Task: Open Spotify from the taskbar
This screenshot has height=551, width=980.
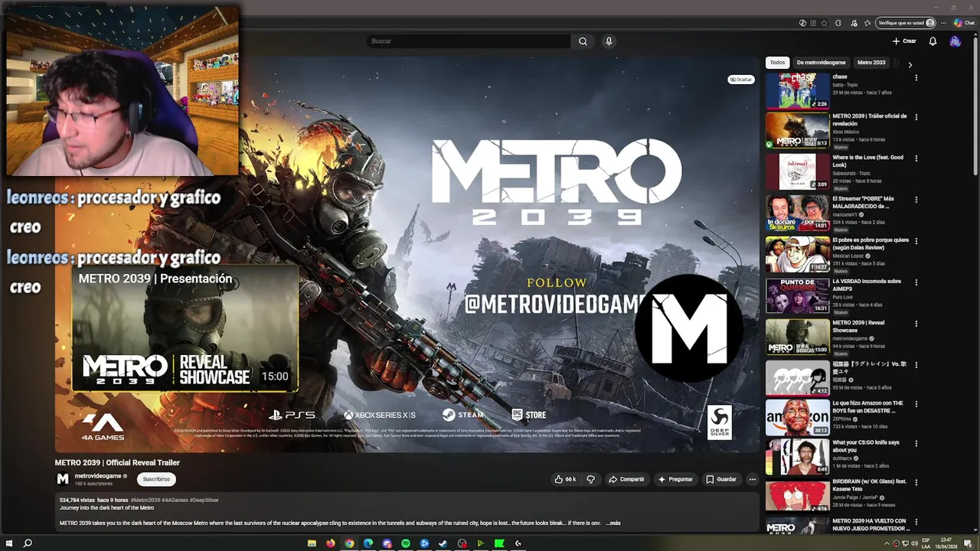Action: point(406,543)
